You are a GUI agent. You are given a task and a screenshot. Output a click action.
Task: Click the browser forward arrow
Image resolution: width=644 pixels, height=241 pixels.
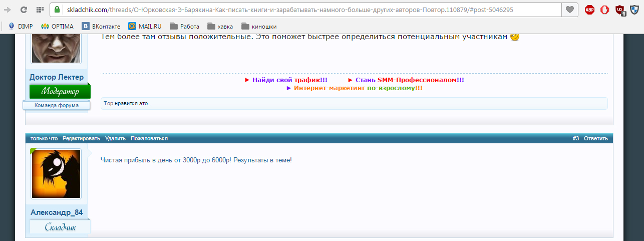[x=8, y=10]
